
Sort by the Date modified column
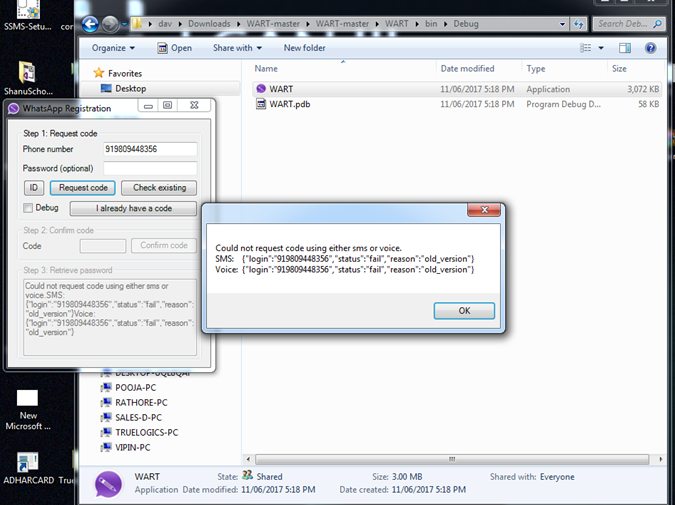point(479,68)
